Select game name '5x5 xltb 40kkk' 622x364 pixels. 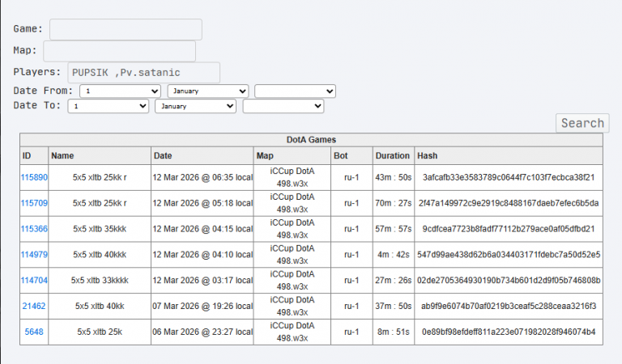(100, 255)
